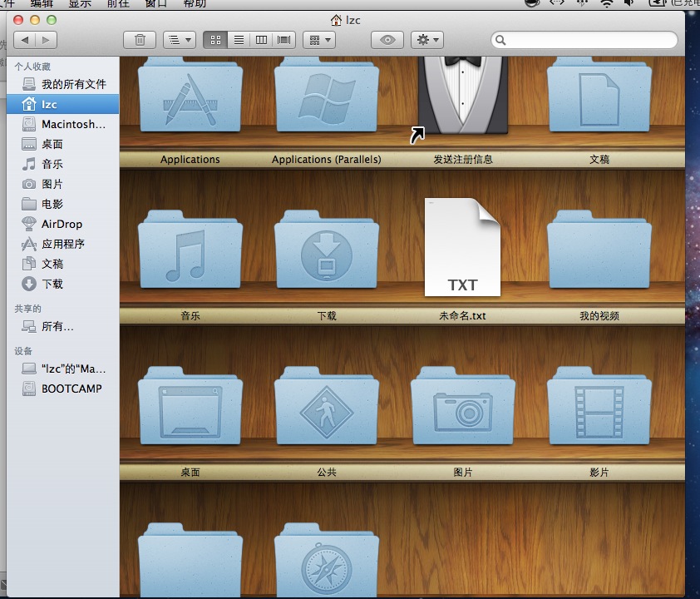Open the Quick Look eye button

[387, 40]
